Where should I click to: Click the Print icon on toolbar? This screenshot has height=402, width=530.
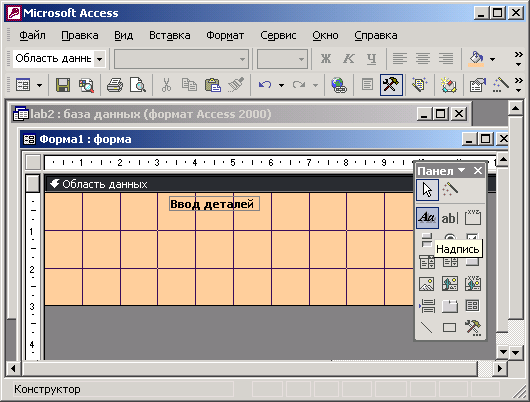point(115,85)
